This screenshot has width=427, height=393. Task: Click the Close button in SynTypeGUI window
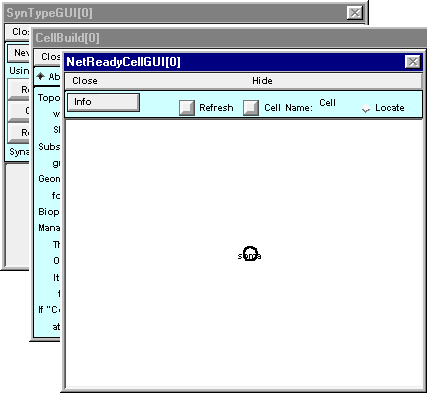(21, 32)
